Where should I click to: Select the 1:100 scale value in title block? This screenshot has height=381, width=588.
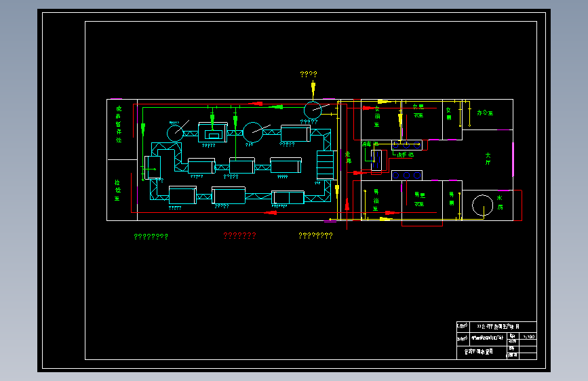(529, 336)
